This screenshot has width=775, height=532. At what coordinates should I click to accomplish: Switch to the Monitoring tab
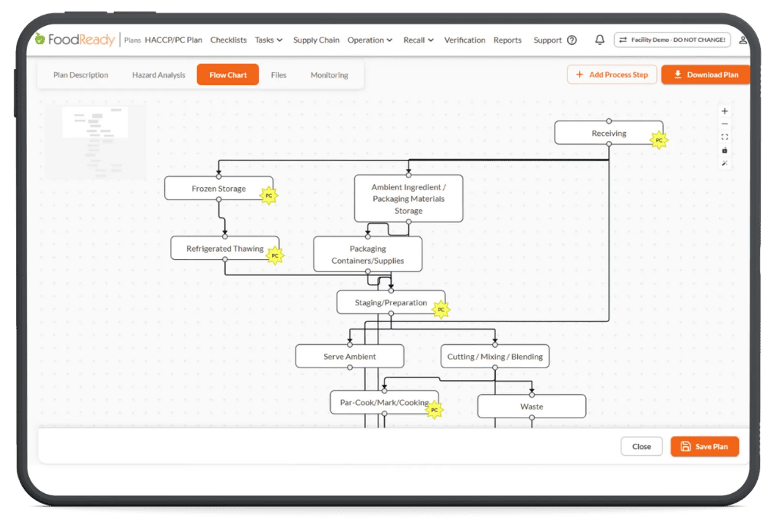tap(329, 75)
